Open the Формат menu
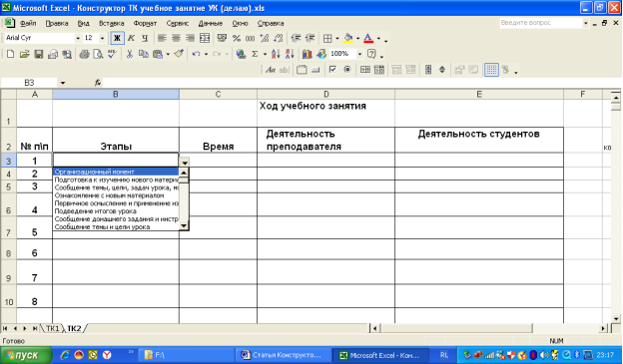 pyautogui.click(x=145, y=23)
